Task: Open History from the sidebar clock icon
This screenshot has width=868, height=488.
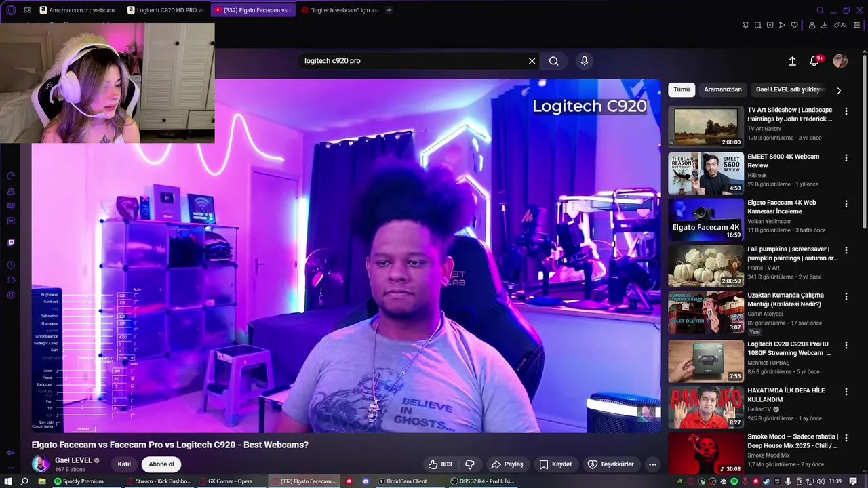Action: [11, 265]
